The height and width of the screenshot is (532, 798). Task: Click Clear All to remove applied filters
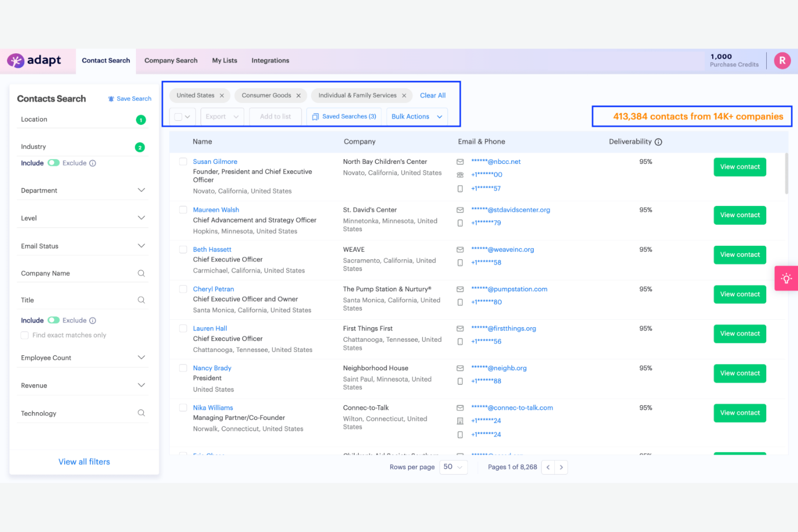pyautogui.click(x=432, y=95)
